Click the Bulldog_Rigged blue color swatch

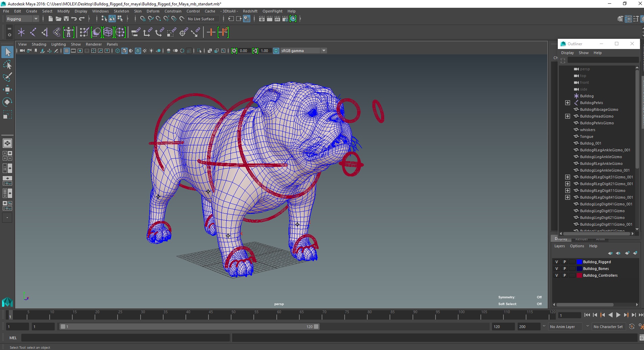pyautogui.click(x=579, y=262)
